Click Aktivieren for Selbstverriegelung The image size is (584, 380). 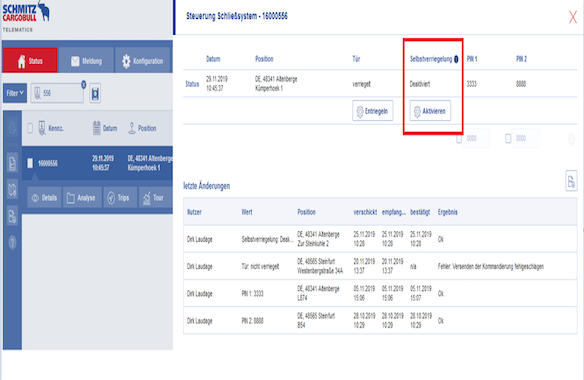click(430, 111)
